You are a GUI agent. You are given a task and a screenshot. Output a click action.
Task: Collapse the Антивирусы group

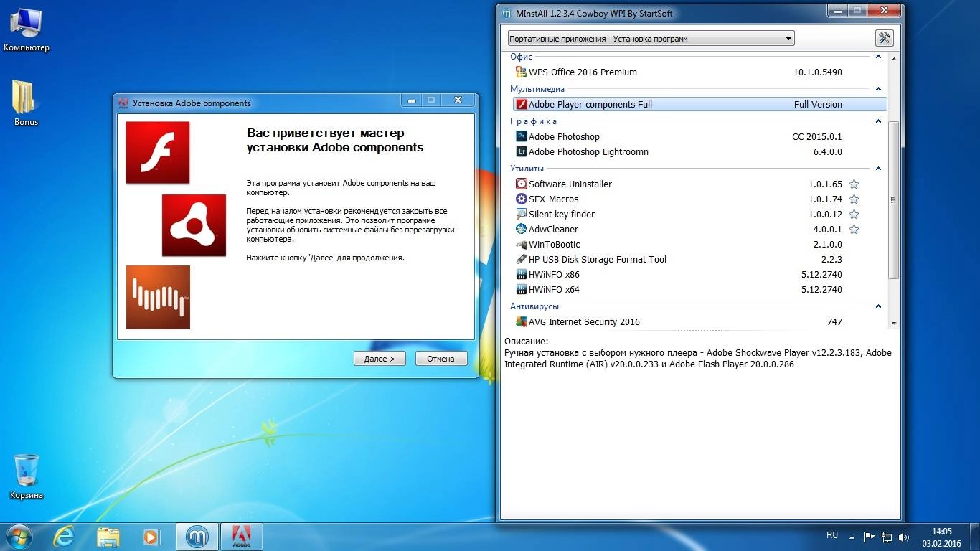pyautogui.click(x=878, y=306)
